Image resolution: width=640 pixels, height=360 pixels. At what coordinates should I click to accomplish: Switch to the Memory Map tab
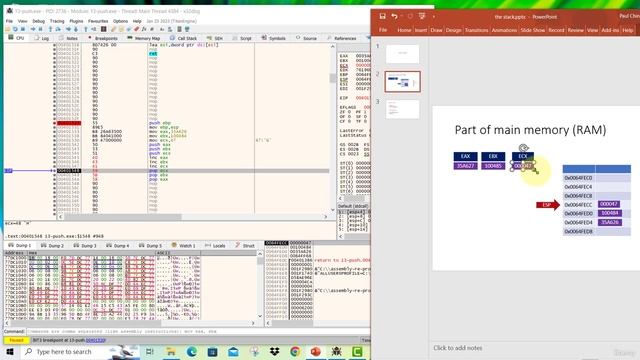coord(144,38)
